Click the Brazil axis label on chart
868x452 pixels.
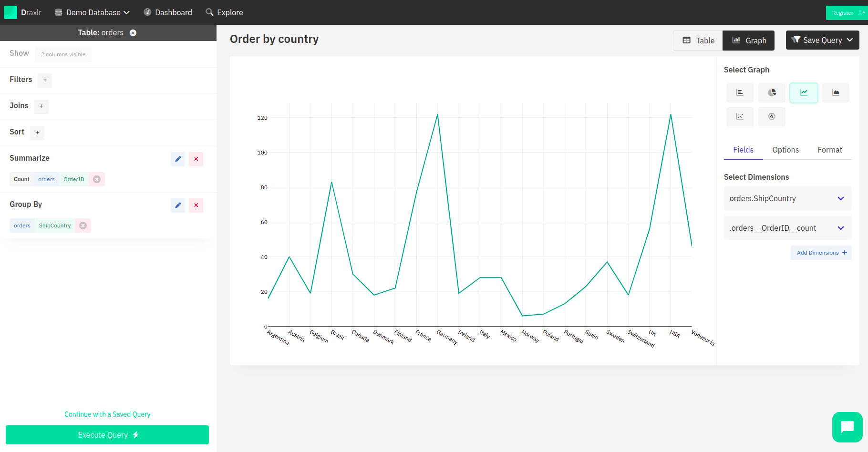click(x=337, y=334)
